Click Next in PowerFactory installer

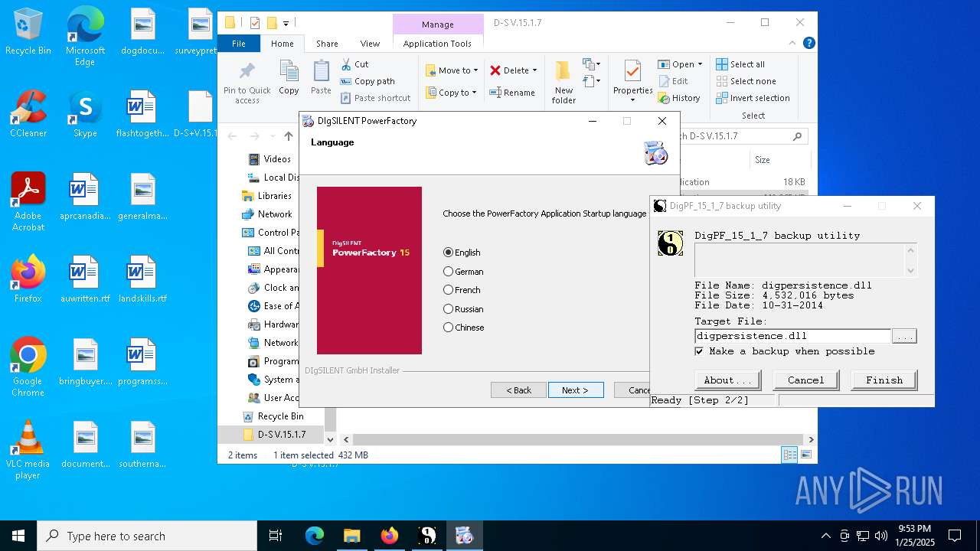576,390
